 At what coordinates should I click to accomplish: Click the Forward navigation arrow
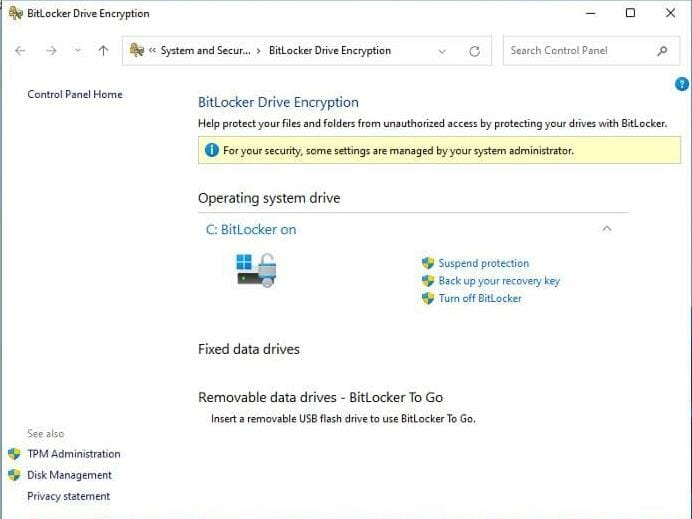point(51,51)
